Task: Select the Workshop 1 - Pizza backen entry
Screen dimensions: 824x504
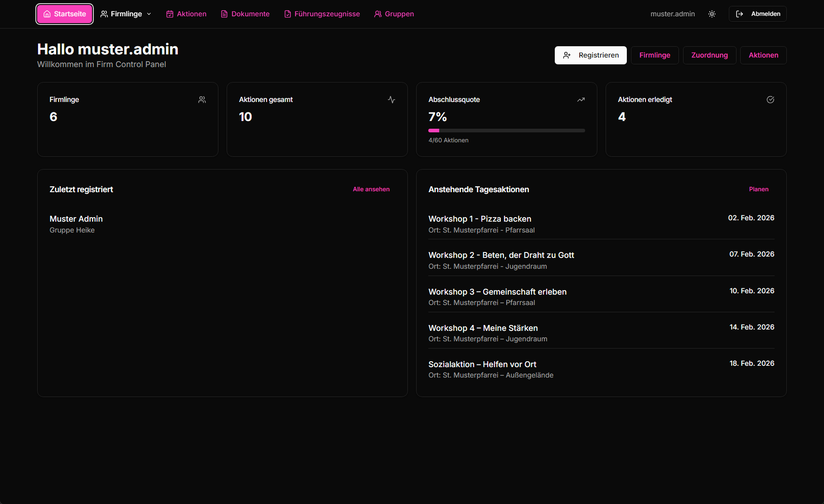Action: (x=480, y=218)
